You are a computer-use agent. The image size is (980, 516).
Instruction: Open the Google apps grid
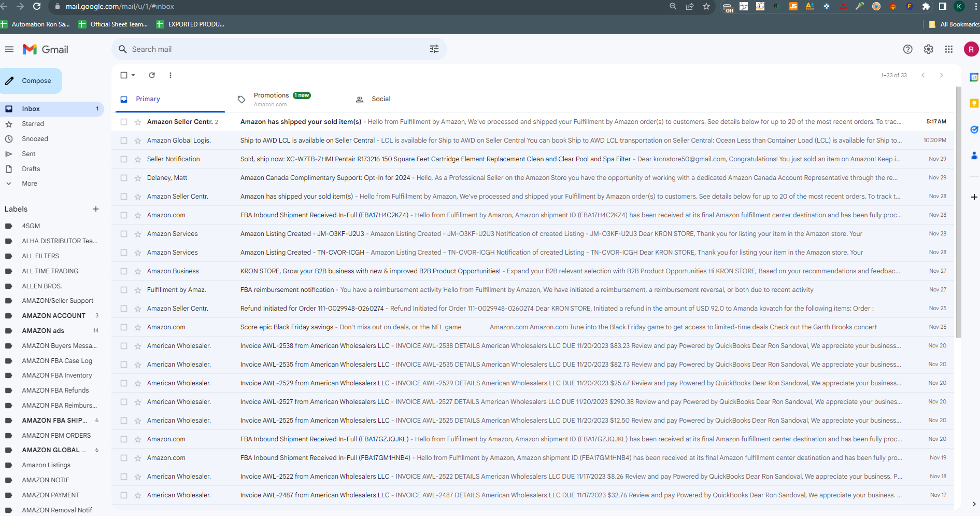click(x=949, y=49)
